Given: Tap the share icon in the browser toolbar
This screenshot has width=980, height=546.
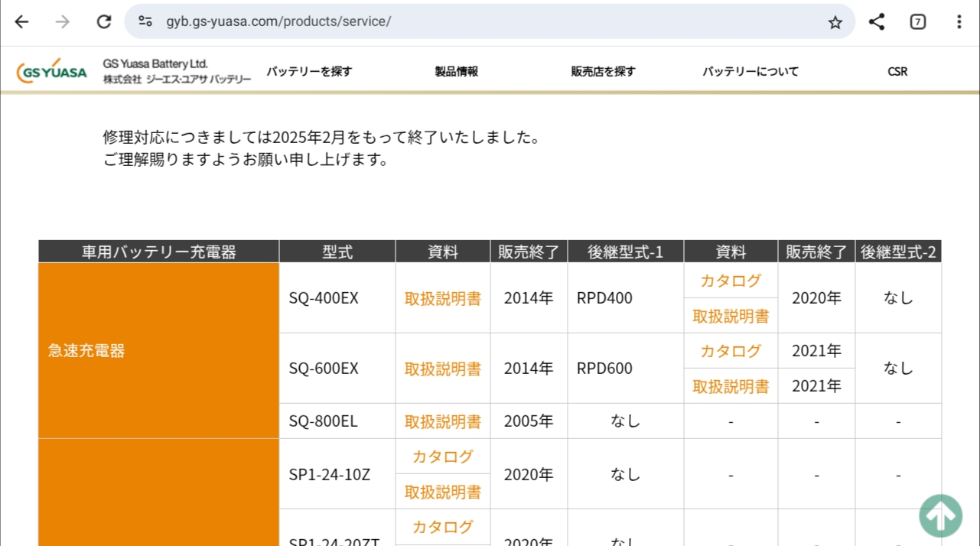Looking at the screenshot, I should [x=877, y=21].
